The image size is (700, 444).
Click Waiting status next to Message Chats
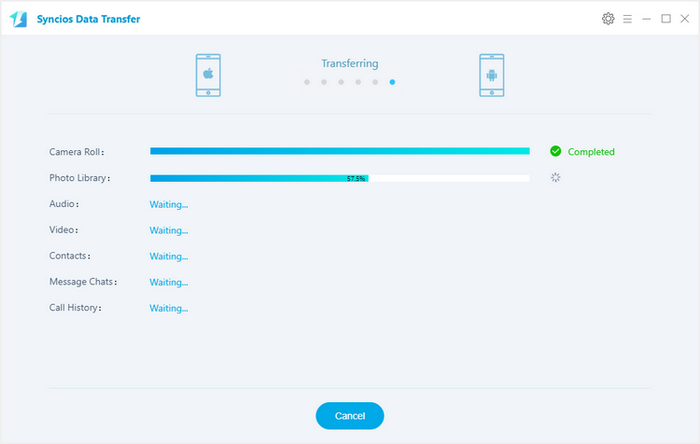(168, 283)
